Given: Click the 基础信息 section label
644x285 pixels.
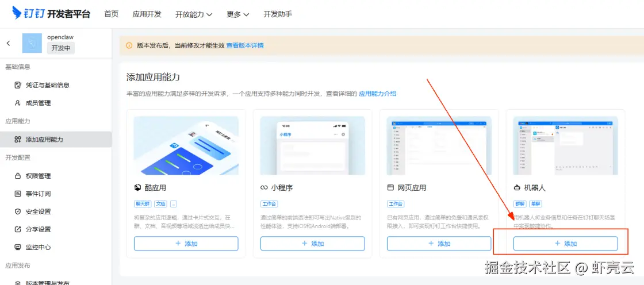Looking at the screenshot, I should (x=18, y=67).
